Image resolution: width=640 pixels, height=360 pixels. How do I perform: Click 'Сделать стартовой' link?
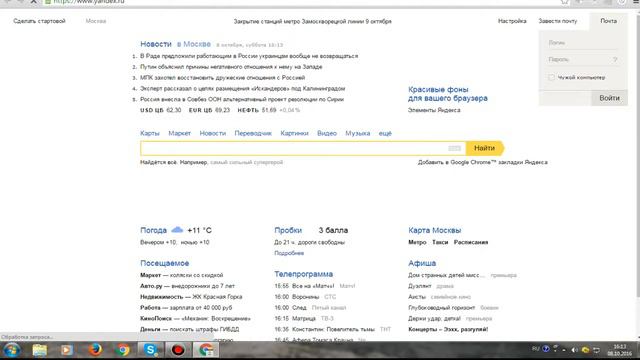click(x=39, y=21)
